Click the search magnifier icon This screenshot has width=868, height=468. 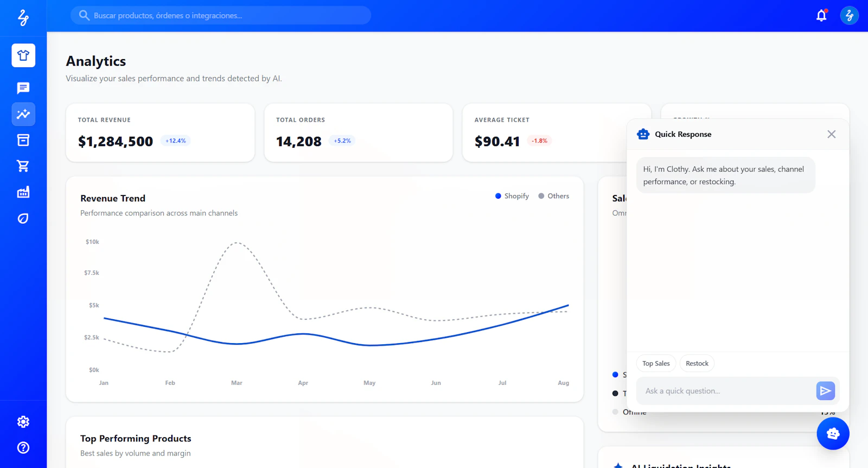pos(84,15)
